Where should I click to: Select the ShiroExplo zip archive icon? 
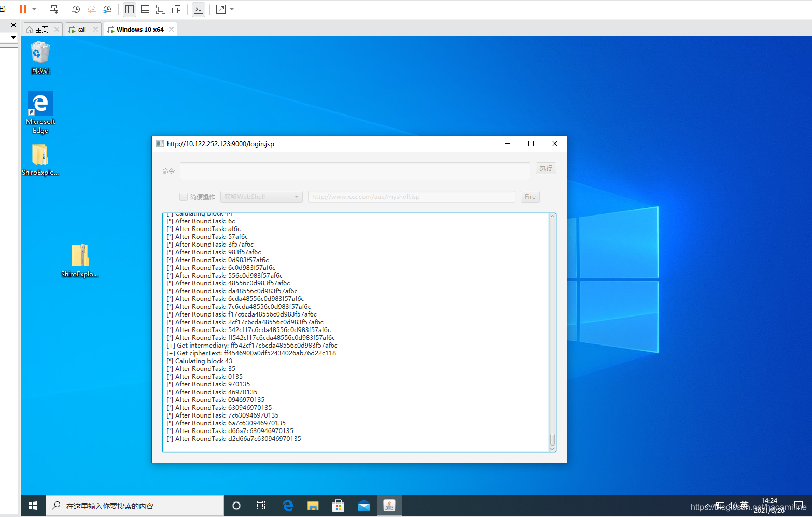point(80,261)
